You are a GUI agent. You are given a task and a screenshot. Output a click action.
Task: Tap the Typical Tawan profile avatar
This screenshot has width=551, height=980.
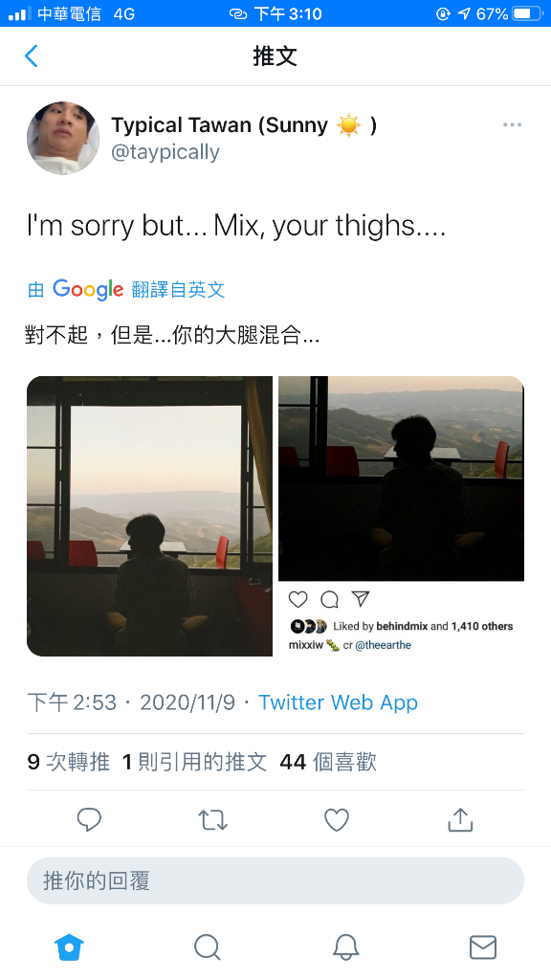63,138
